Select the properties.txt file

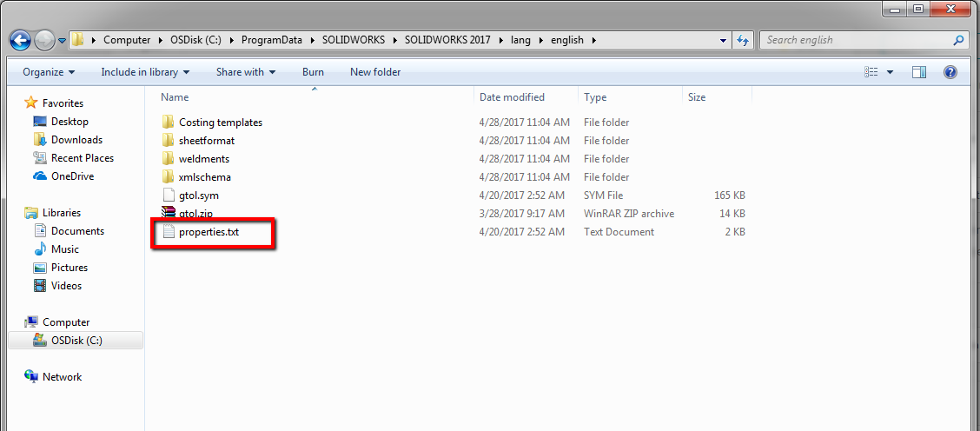tap(209, 231)
